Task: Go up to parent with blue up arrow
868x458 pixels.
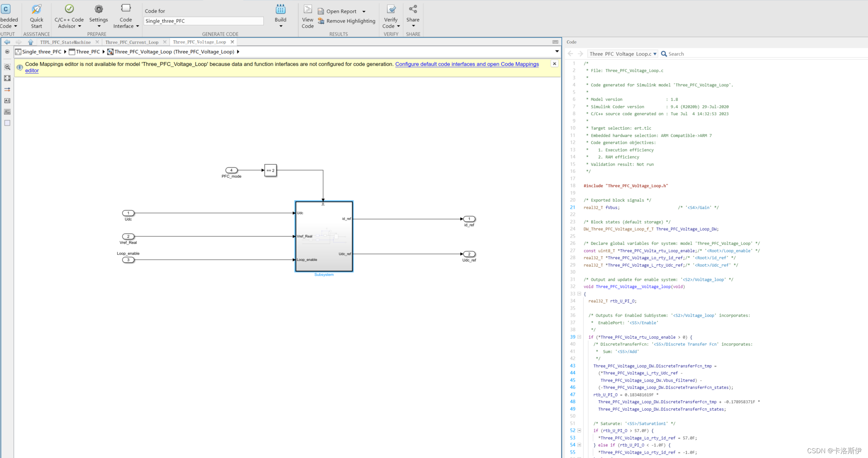Action: [x=30, y=42]
